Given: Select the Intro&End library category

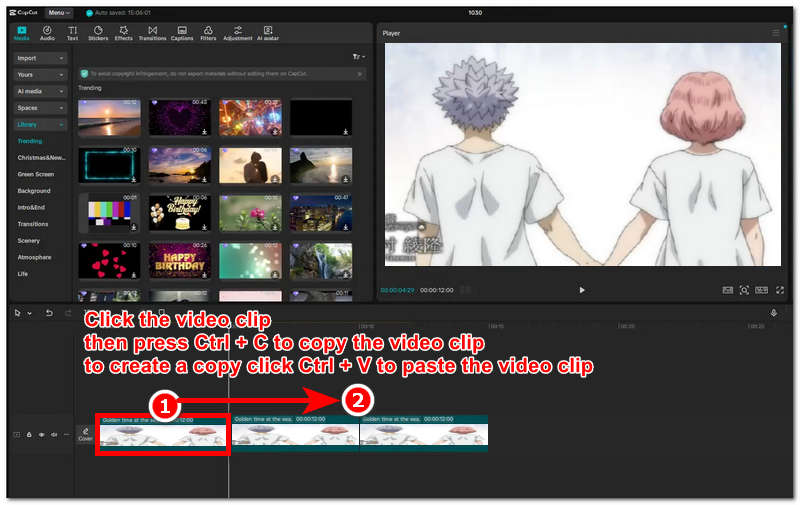Looking at the screenshot, I should tap(34, 207).
